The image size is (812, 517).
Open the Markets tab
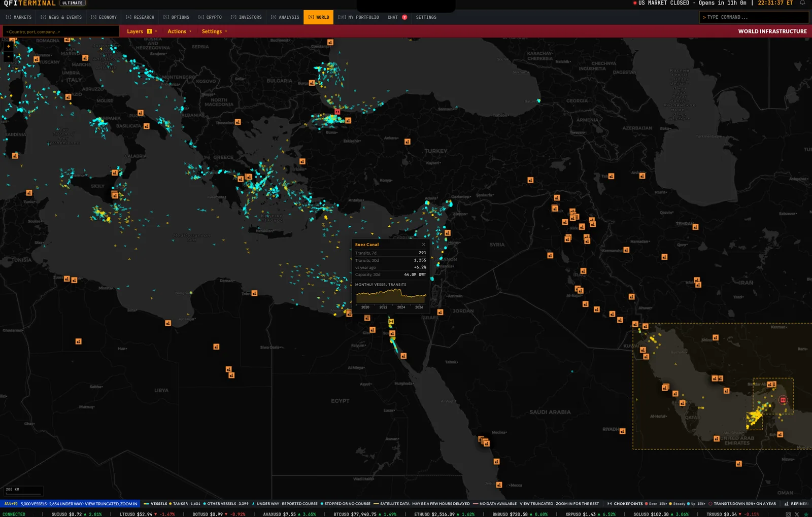(x=18, y=17)
